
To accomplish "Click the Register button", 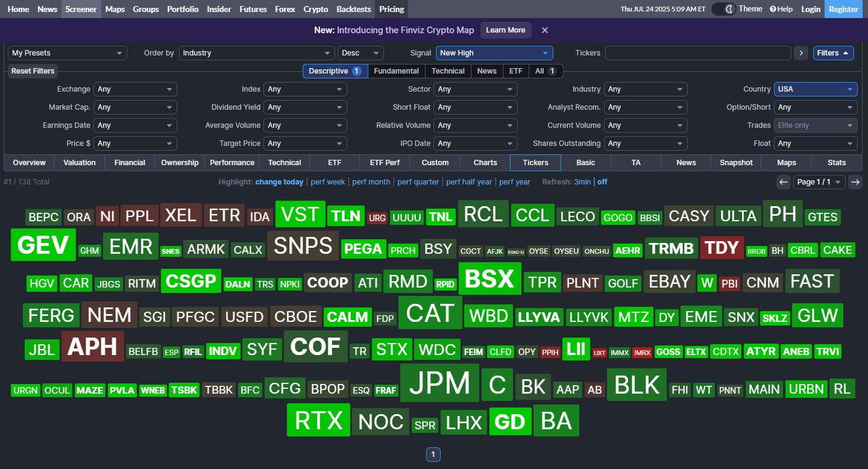I will point(844,9).
